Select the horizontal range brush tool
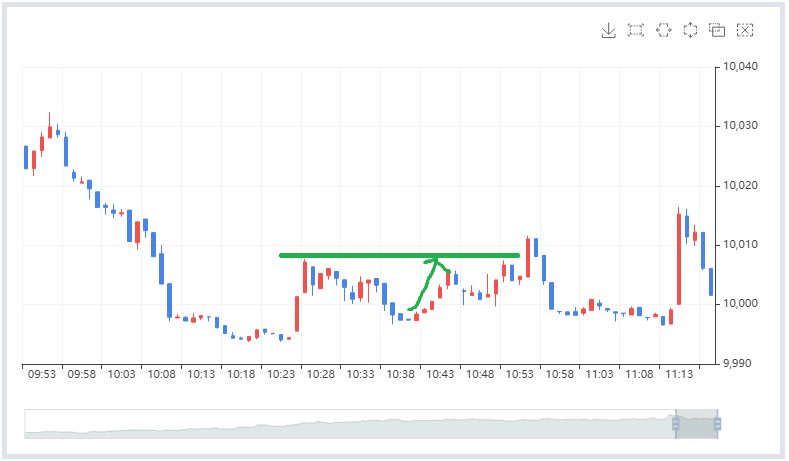 click(x=663, y=30)
